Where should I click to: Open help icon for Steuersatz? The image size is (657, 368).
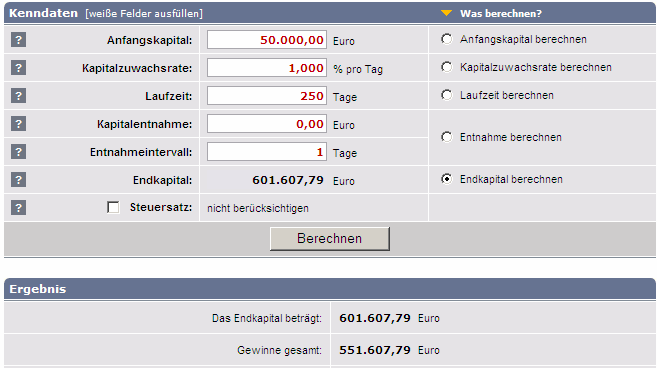click(18, 208)
